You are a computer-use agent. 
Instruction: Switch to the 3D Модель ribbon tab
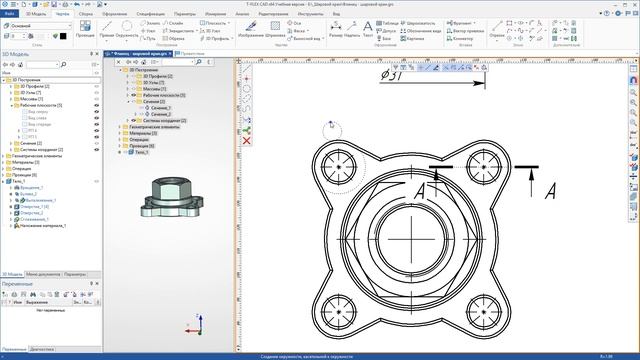[x=36, y=13]
